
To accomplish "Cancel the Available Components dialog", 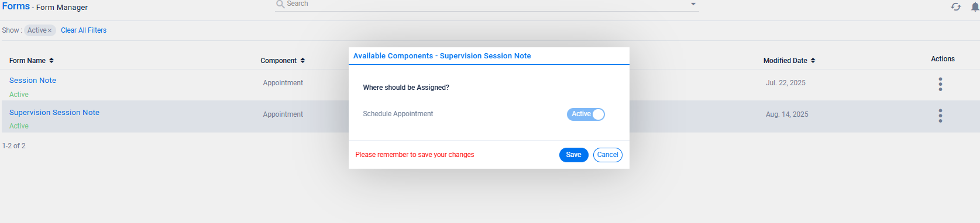I will 607,155.
